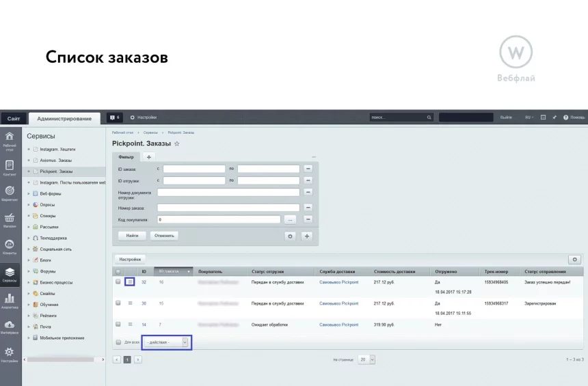Add a new filter tab with plus

click(149, 157)
